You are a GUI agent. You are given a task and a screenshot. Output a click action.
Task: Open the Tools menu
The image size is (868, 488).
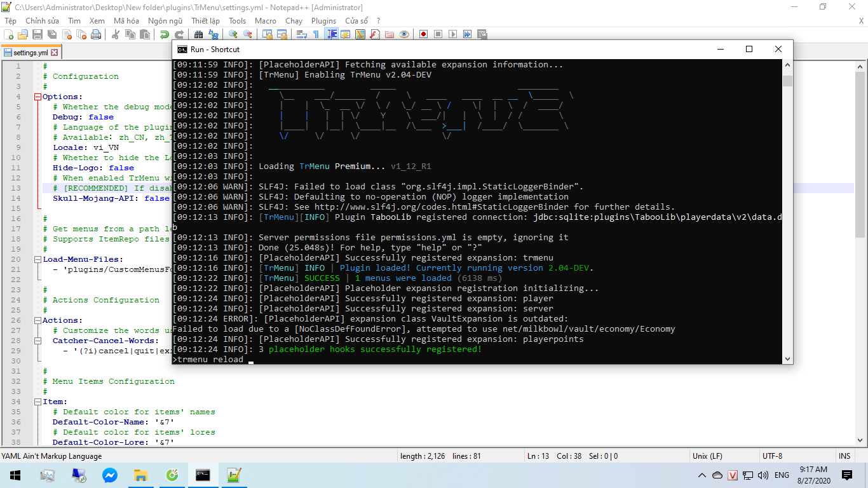(238, 21)
